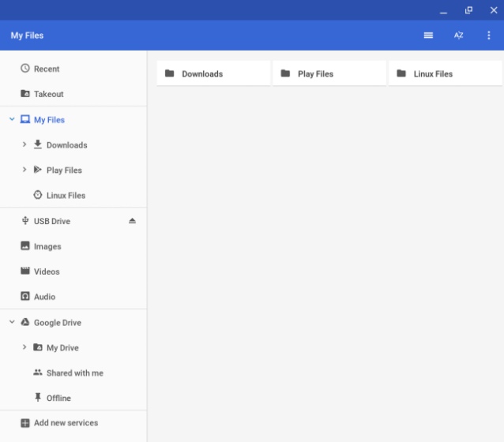Click the Videos clapperboard icon
Viewport: 504px width, 442px height.
(x=25, y=271)
